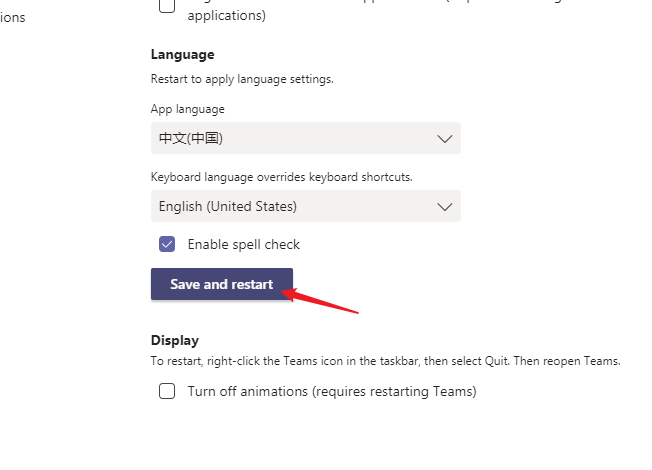Click the Teams restart instructions under Display
652x470 pixels.
tap(385, 361)
